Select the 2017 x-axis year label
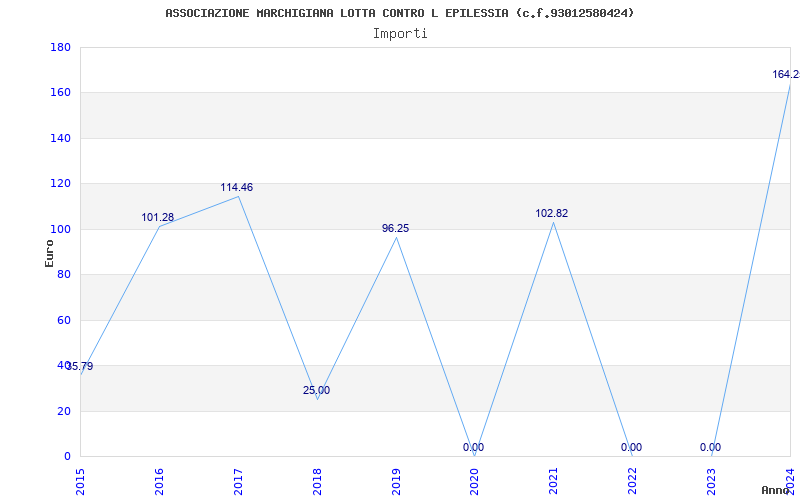800x500 pixels. [238, 481]
